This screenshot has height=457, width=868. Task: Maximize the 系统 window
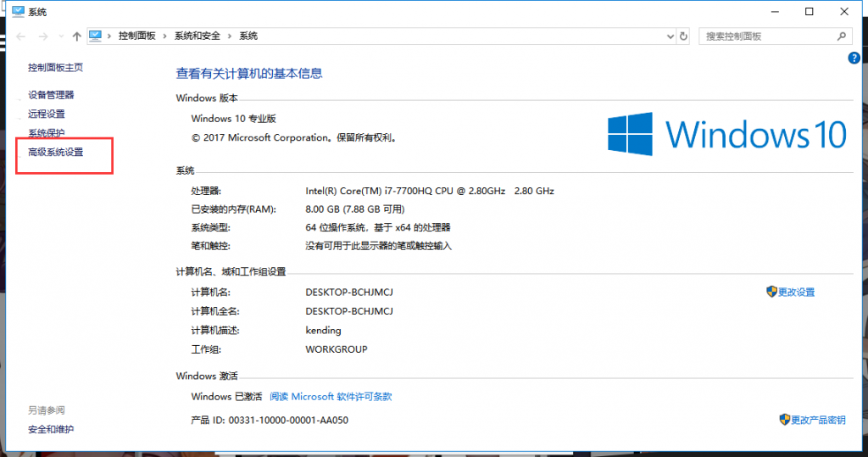click(x=810, y=12)
